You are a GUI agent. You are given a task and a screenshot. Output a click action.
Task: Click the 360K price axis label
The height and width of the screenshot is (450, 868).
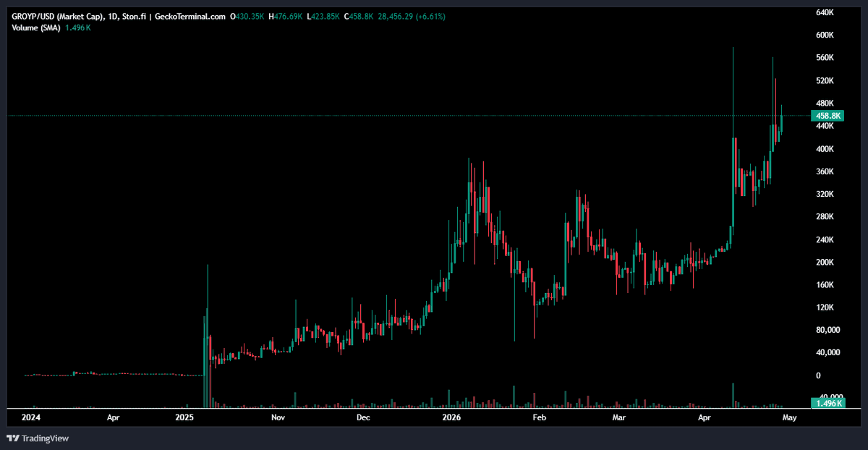tap(825, 171)
